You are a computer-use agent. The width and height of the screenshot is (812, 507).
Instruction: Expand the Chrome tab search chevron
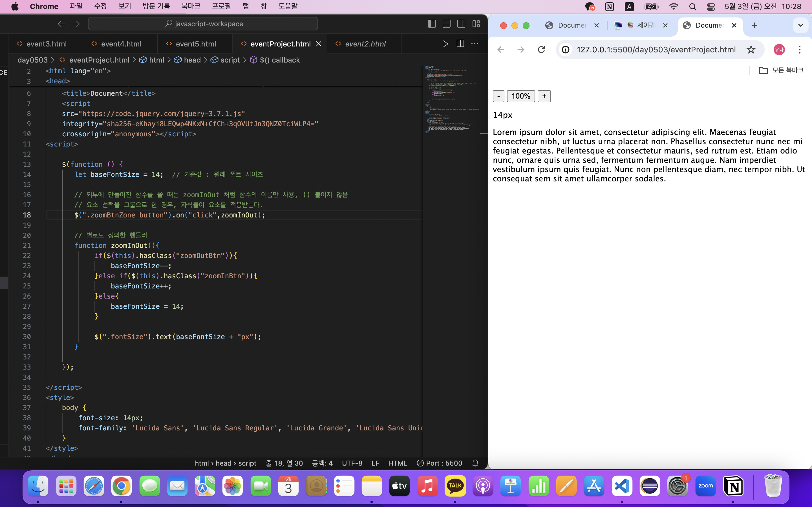tap(801, 25)
